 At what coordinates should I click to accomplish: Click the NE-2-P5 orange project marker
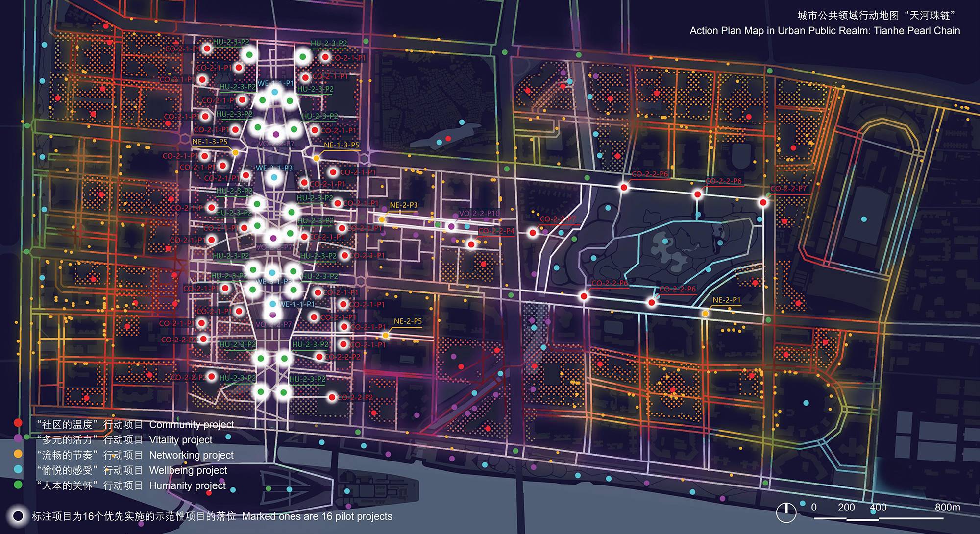tap(386, 335)
